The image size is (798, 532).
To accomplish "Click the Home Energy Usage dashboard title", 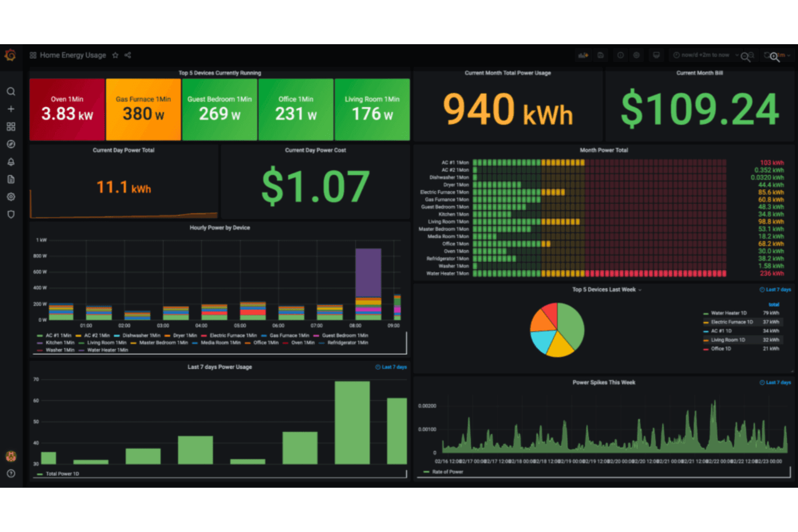I will [73, 55].
